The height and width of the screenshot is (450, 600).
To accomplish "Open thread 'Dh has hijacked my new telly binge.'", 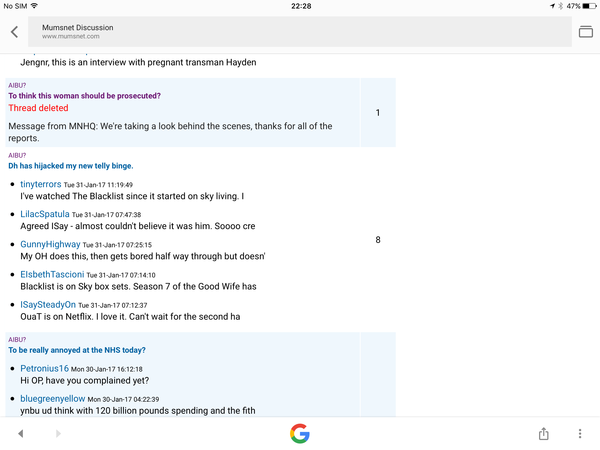I will [x=71, y=166].
